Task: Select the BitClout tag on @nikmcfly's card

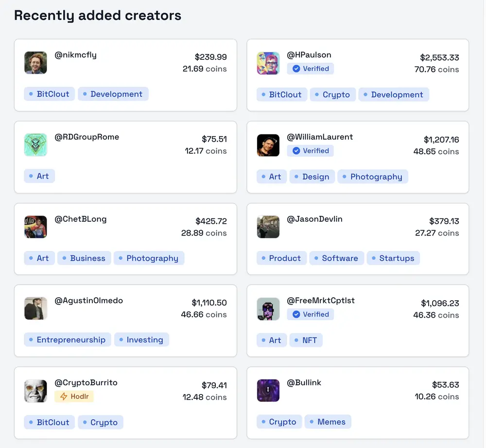Action: click(49, 93)
